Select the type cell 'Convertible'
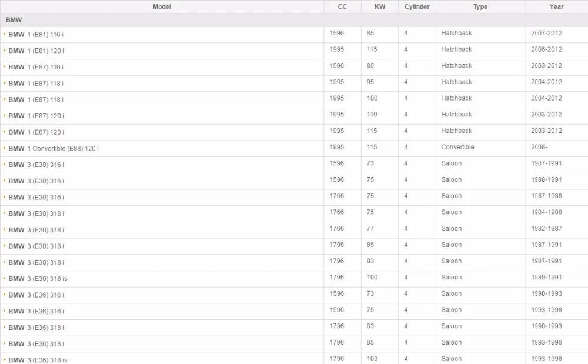 coord(457,147)
